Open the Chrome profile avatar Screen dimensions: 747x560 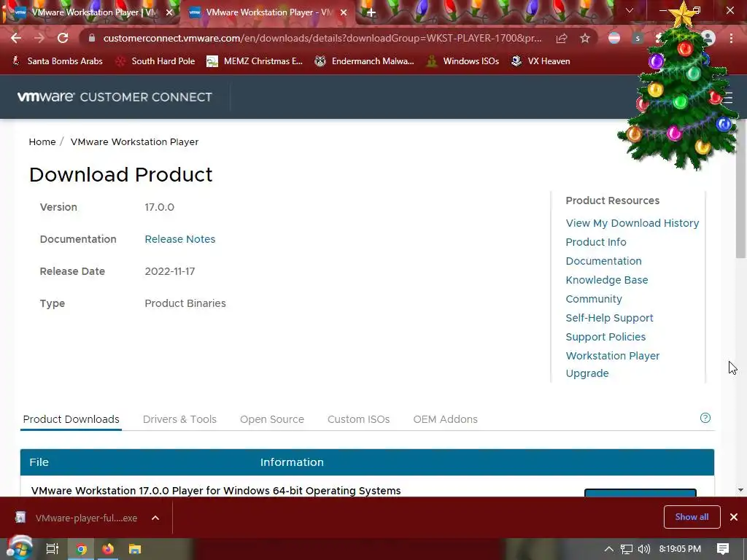click(708, 38)
